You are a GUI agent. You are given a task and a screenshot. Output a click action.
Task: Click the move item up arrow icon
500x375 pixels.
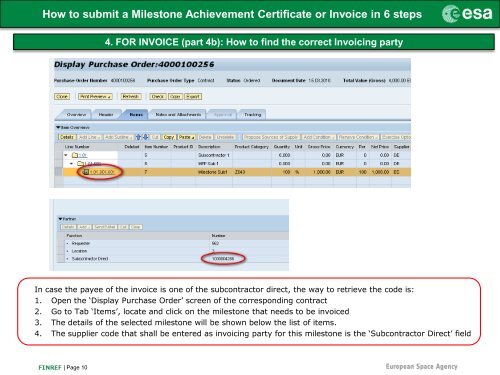(138, 137)
